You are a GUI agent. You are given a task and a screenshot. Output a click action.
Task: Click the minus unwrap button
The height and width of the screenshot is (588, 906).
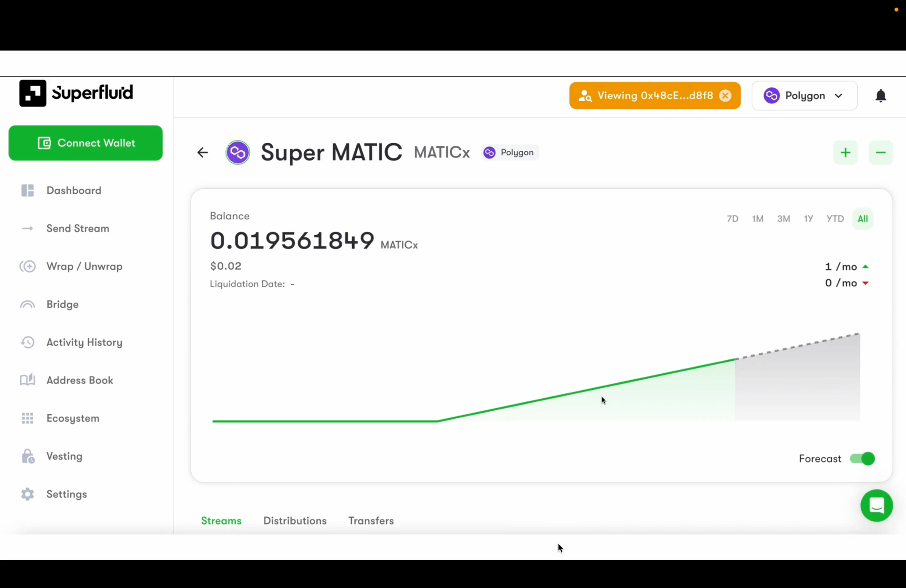click(880, 153)
